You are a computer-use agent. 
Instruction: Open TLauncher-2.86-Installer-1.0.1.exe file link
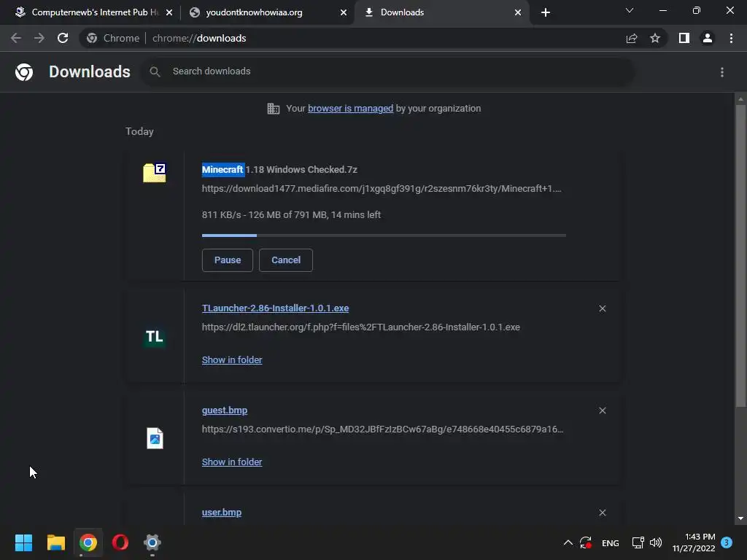pos(275,308)
